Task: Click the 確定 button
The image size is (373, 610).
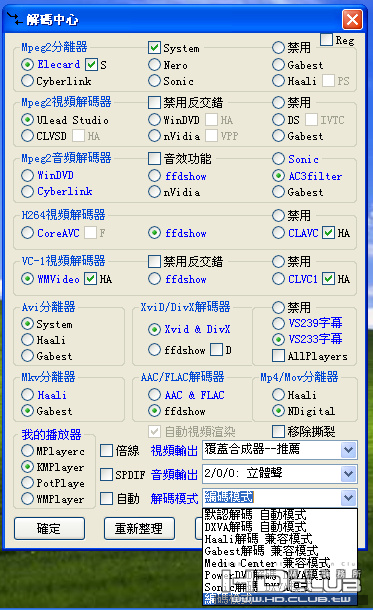Action: pos(49,528)
